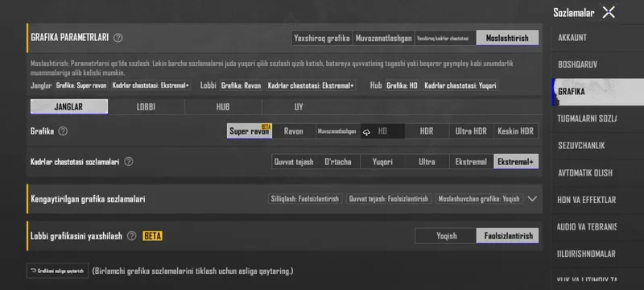Screen dimensions: 644x290
Task: Switch to LOBBI tab
Action: coord(147,107)
